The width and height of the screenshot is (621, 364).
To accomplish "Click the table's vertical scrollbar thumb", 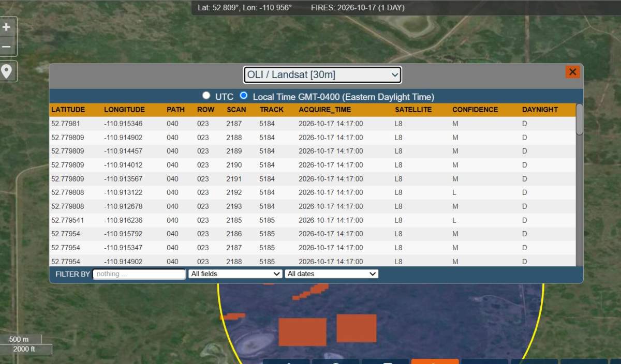I will 579,119.
